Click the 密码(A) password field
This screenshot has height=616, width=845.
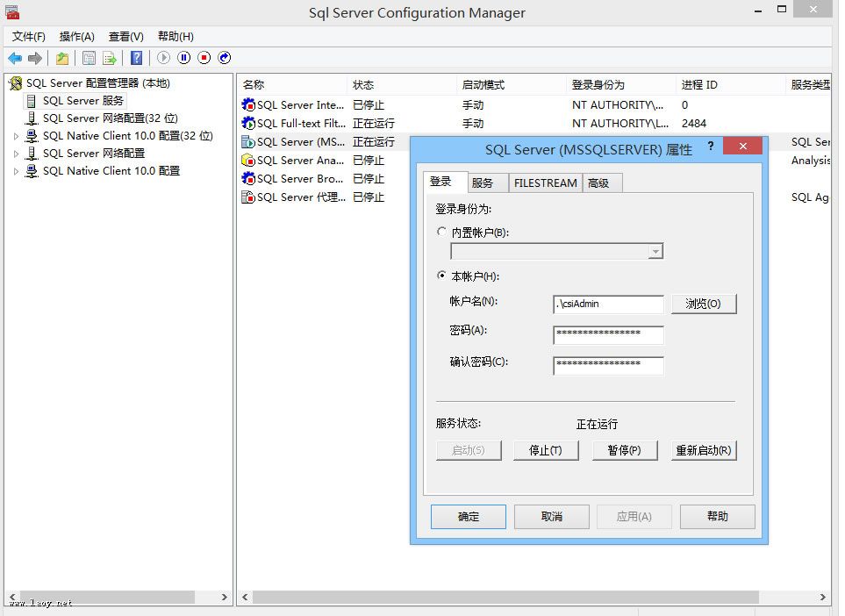tap(608, 334)
